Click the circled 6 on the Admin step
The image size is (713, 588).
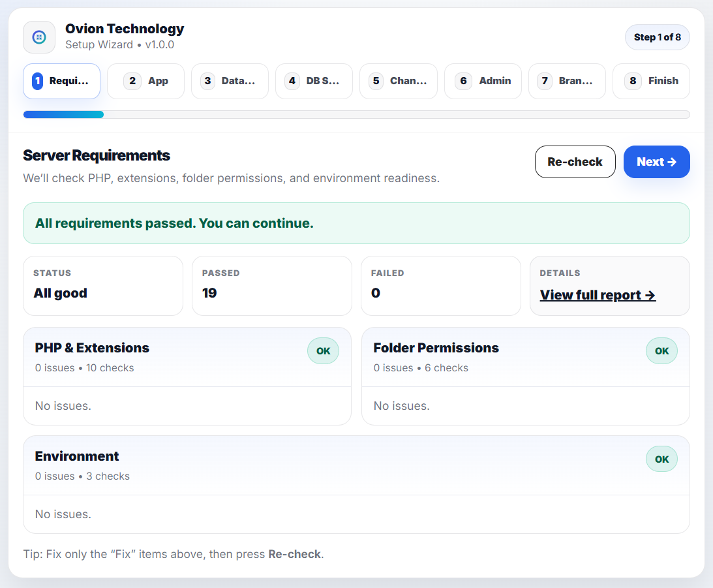464,80
